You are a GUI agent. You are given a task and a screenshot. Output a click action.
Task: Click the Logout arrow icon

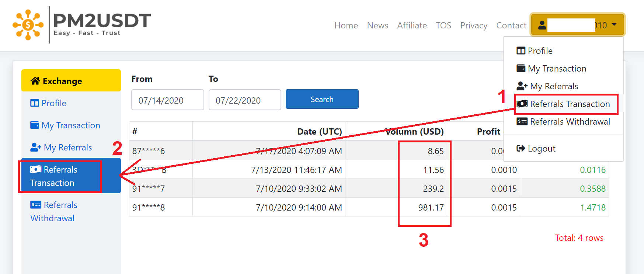point(521,149)
